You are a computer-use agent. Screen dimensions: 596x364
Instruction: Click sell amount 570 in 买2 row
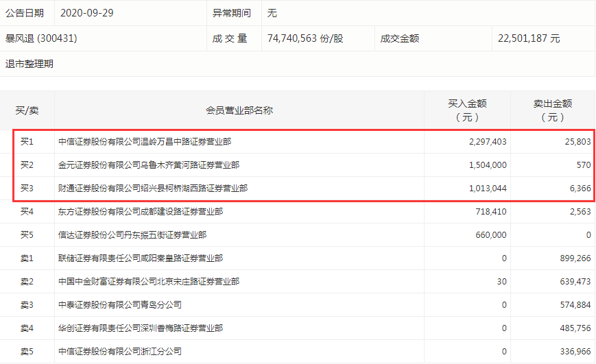584,165
